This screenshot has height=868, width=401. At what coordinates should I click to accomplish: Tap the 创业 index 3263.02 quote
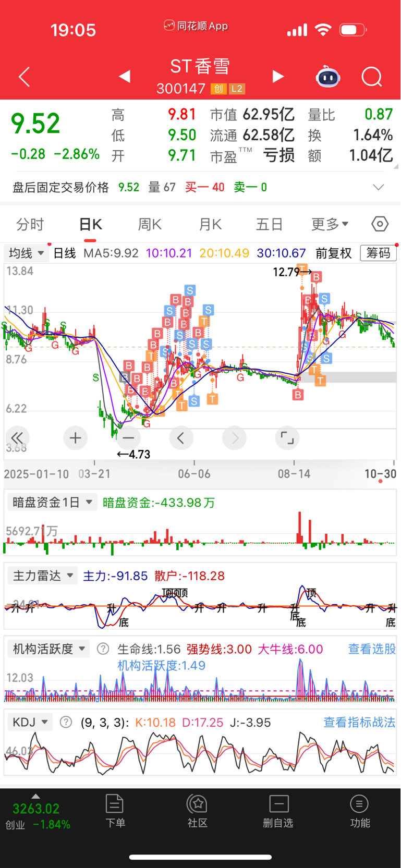point(36,809)
